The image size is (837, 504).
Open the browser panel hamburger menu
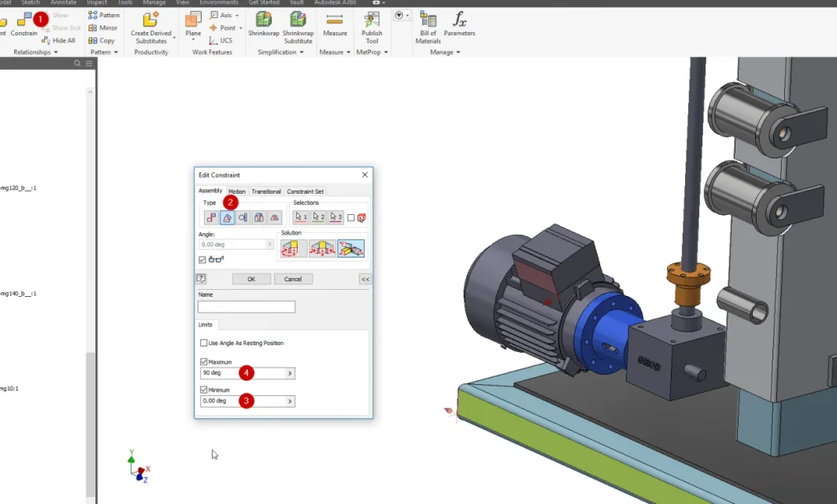coord(89,64)
